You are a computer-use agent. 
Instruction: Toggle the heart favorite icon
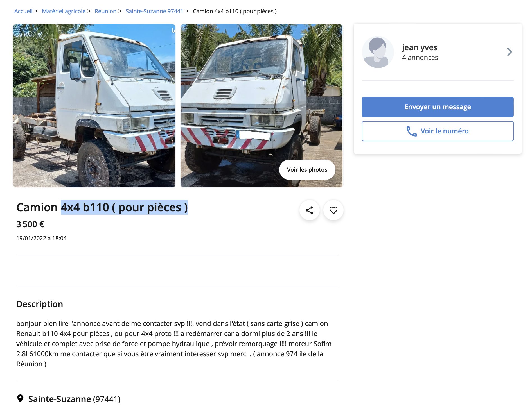point(333,210)
